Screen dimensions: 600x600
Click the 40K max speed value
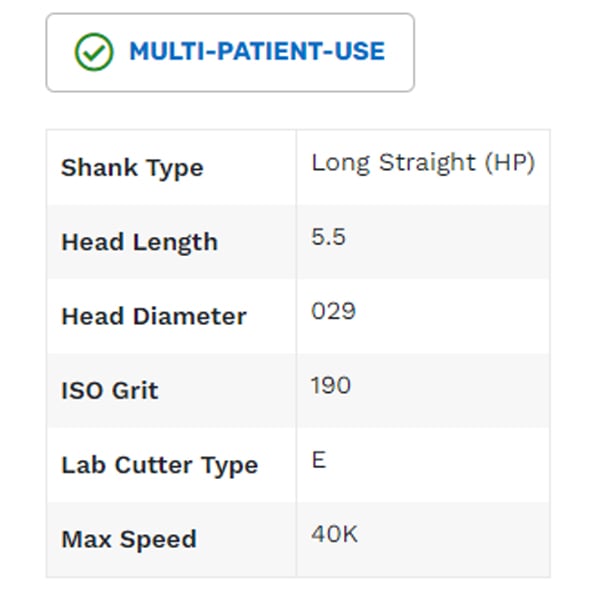pos(334,534)
